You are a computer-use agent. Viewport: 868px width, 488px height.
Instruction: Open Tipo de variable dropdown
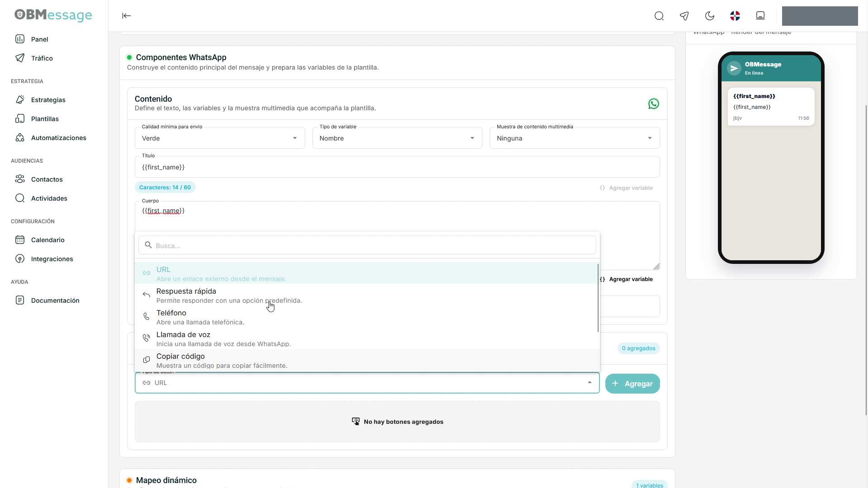point(397,138)
